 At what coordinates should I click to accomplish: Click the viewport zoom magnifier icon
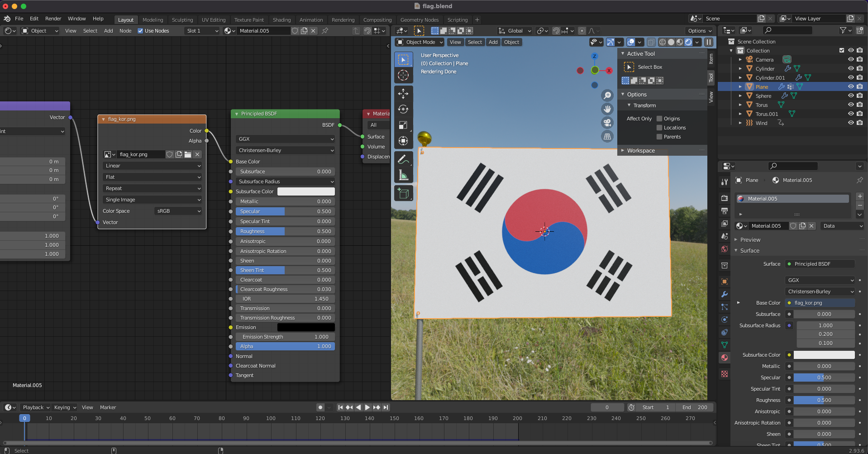(x=607, y=96)
